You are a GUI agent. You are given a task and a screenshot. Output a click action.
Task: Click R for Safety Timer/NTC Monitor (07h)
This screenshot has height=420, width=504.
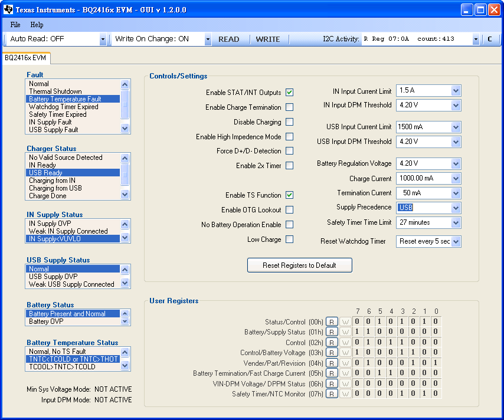point(332,393)
